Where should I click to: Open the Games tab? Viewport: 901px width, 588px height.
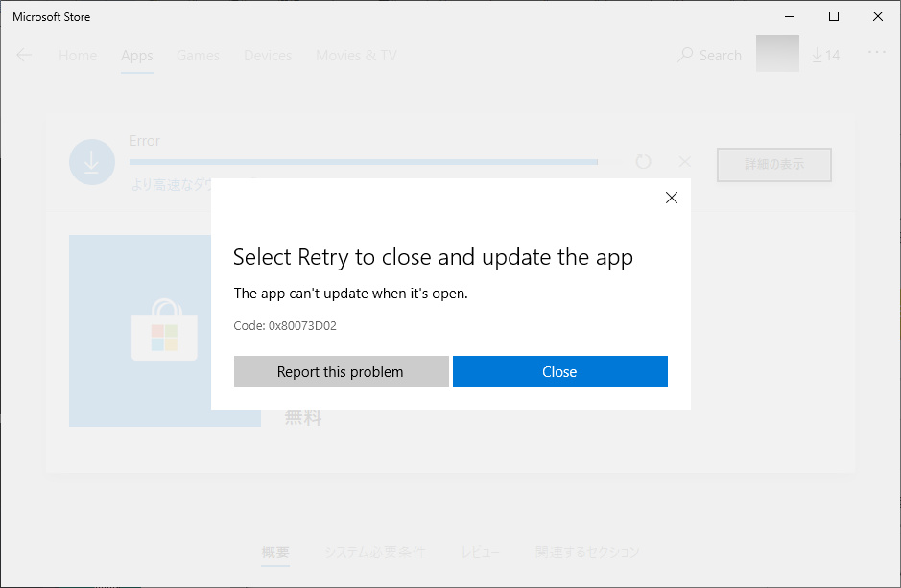pyautogui.click(x=199, y=56)
